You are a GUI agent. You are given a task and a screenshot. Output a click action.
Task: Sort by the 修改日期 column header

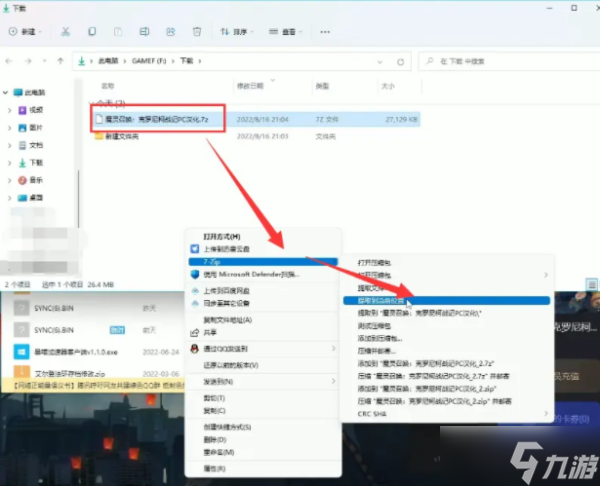tap(250, 86)
